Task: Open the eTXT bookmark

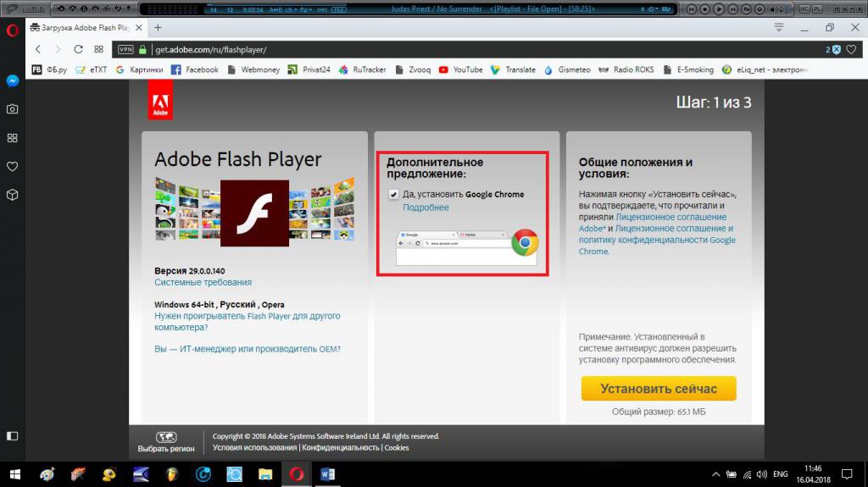Action: pos(92,69)
